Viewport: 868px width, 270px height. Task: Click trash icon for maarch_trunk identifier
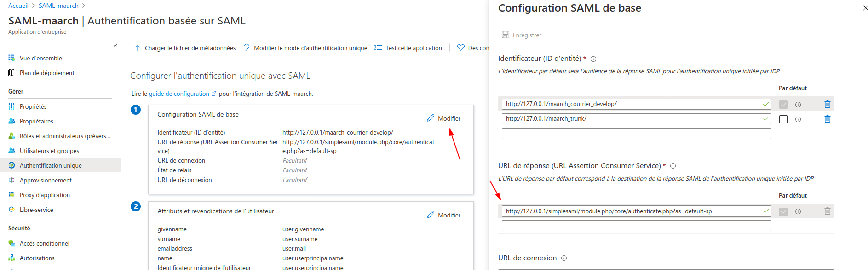coord(827,119)
